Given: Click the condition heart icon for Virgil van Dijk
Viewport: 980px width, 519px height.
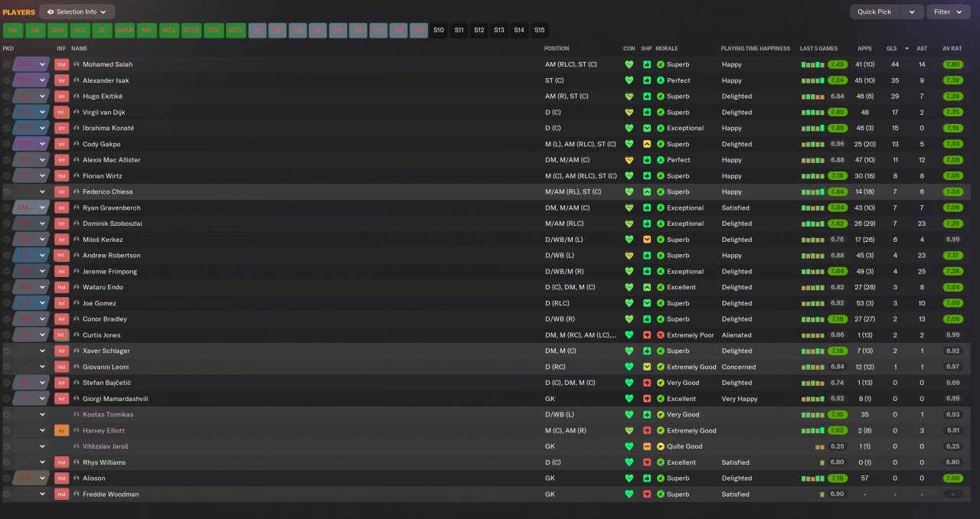Looking at the screenshot, I should point(629,113).
